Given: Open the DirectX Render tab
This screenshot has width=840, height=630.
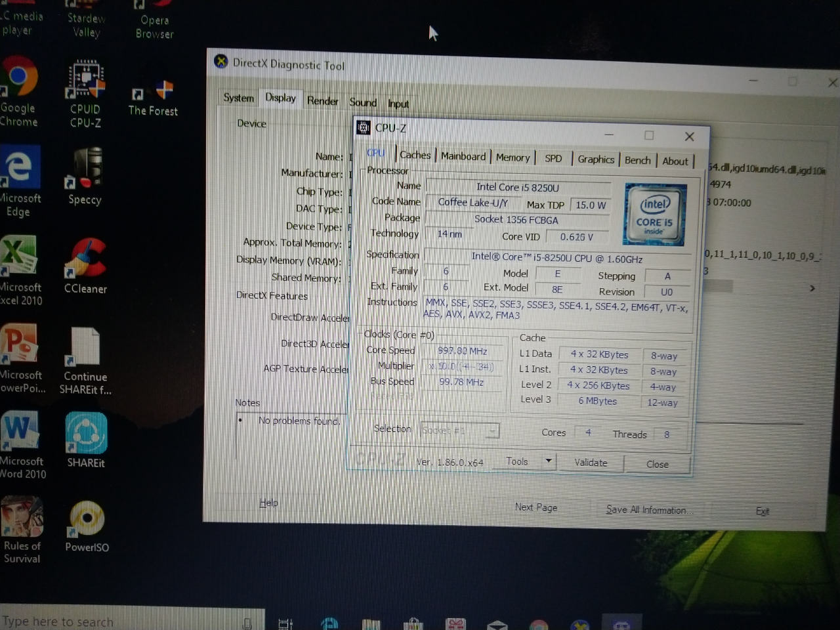Looking at the screenshot, I should point(322,100).
